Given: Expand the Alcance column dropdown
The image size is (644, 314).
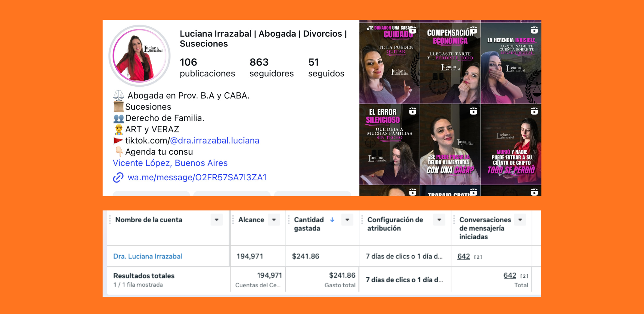Looking at the screenshot, I should coord(274,220).
